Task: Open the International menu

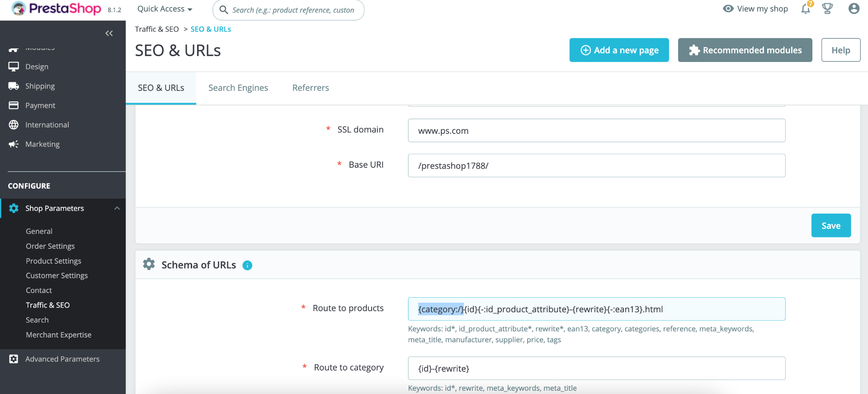Action: tap(47, 125)
